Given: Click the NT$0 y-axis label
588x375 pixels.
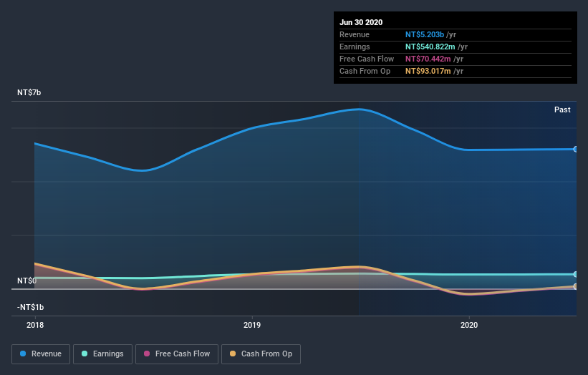Looking at the screenshot, I should 26,281.
